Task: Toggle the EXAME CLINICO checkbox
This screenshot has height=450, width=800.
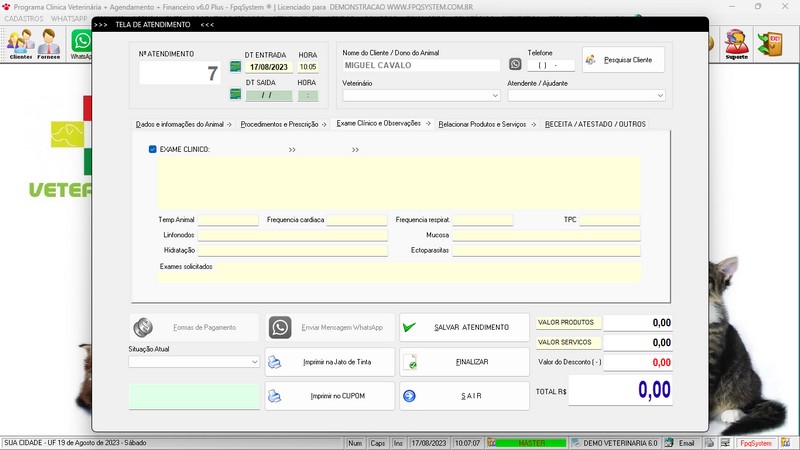Action: tap(153, 149)
